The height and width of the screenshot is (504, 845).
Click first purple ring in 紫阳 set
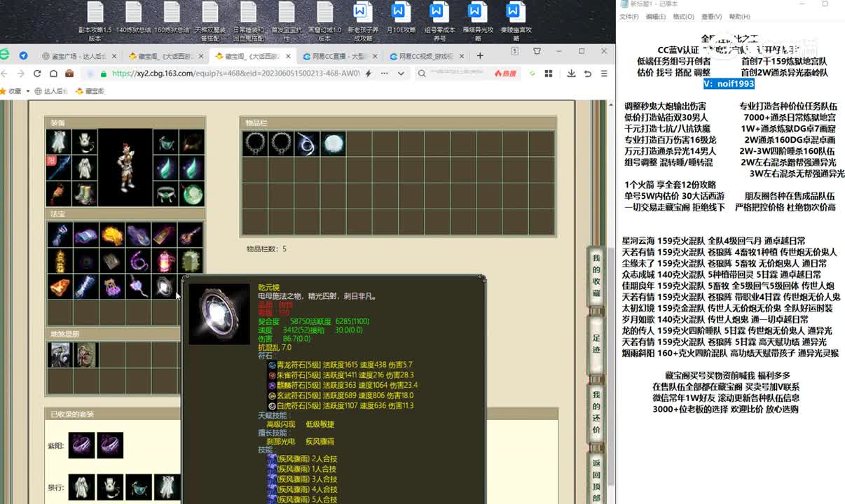(81, 445)
